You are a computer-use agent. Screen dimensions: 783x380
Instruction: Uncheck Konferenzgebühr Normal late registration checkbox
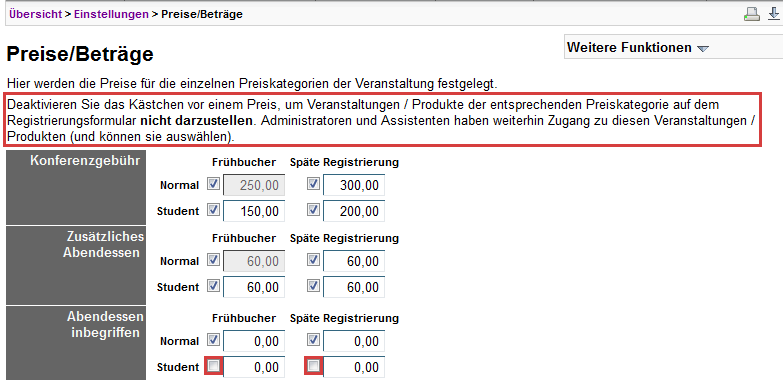point(313,184)
